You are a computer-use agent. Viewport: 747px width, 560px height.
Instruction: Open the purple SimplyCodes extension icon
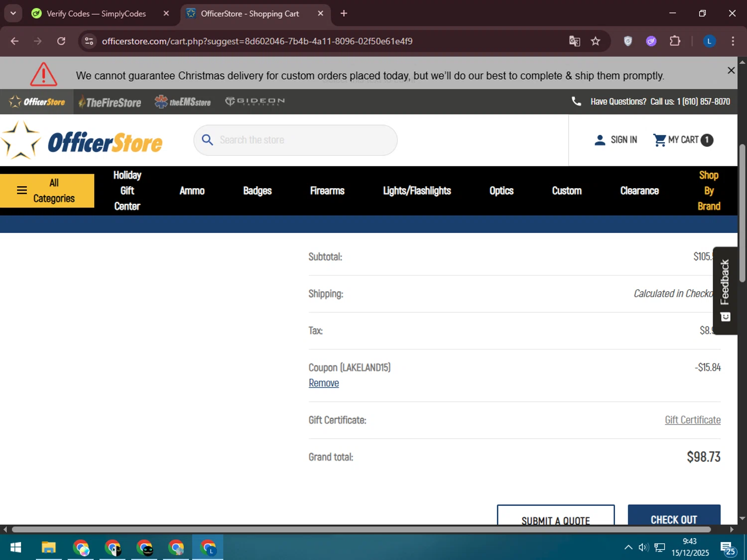pos(651,41)
